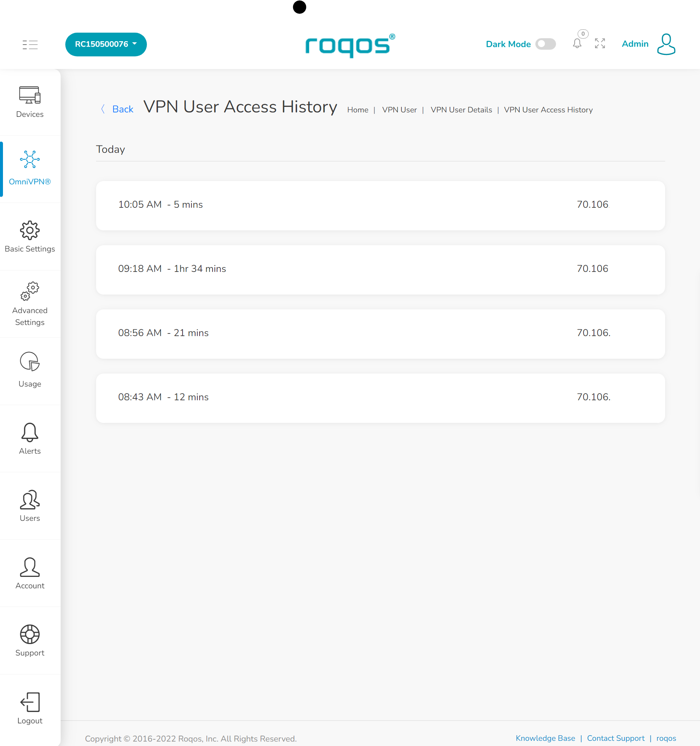
Task: Go to VPN User Details breadcrumb
Action: coord(461,109)
